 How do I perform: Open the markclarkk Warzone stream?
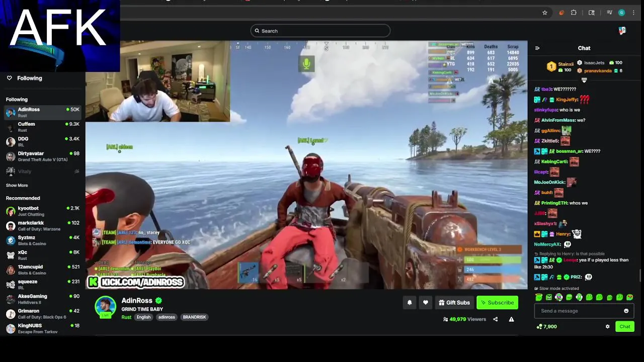[42, 226]
